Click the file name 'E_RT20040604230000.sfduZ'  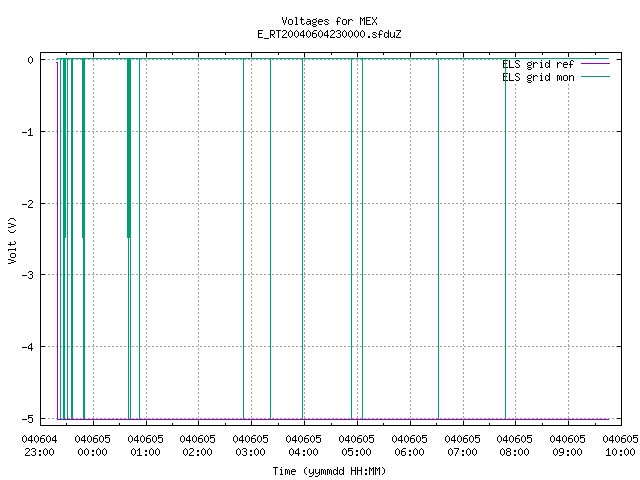[329, 34]
